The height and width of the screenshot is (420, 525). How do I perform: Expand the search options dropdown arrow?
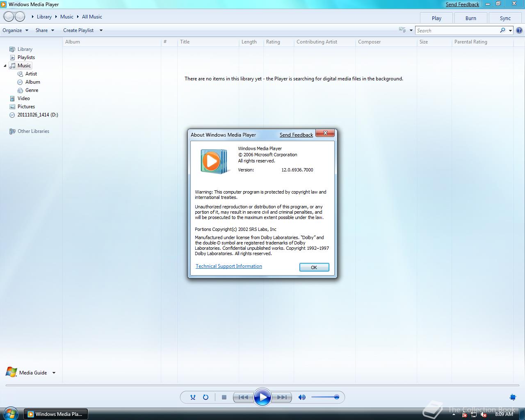510,30
